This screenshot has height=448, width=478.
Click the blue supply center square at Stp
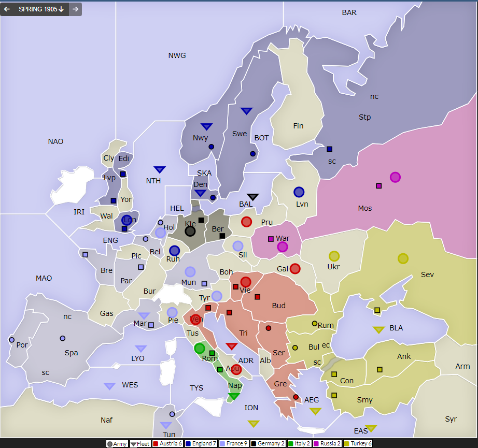(x=329, y=149)
